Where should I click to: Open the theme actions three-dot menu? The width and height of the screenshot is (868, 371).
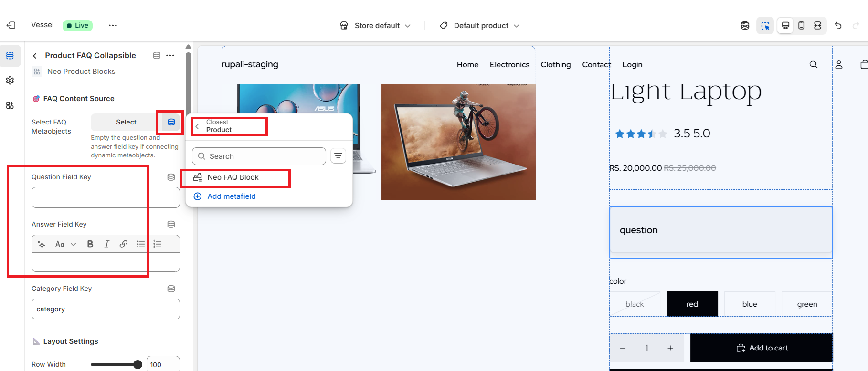click(x=113, y=25)
